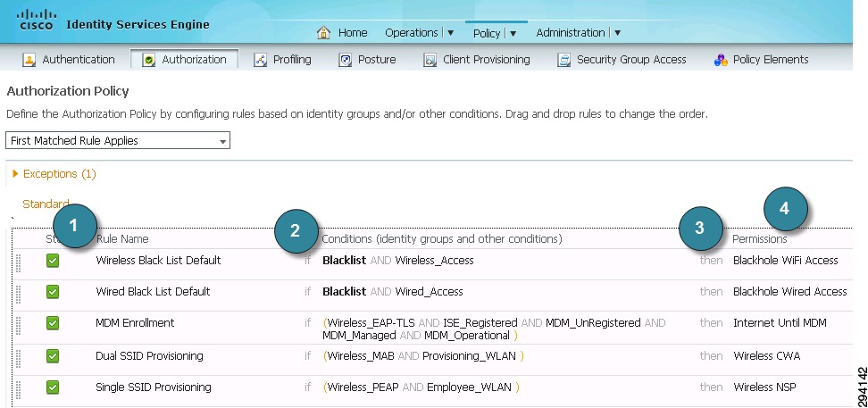This screenshot has width=868, height=408.
Task: Select the Standard rules heading
Action: (x=46, y=204)
